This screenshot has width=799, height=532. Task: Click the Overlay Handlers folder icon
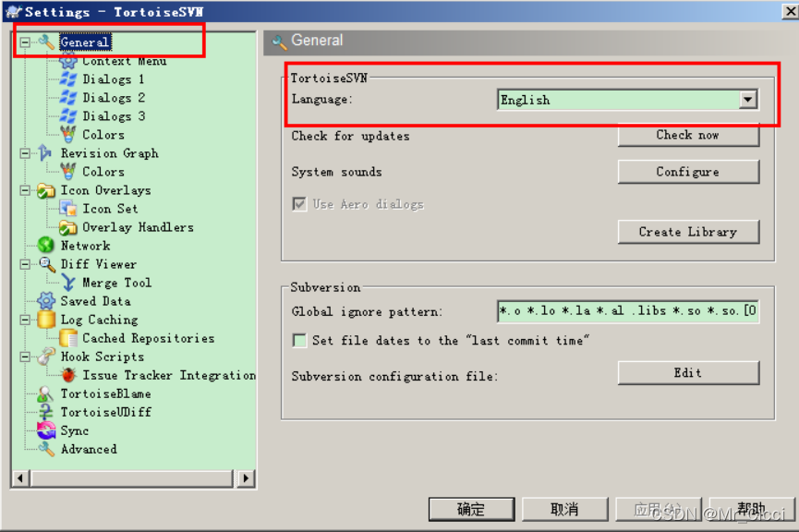[67, 227]
